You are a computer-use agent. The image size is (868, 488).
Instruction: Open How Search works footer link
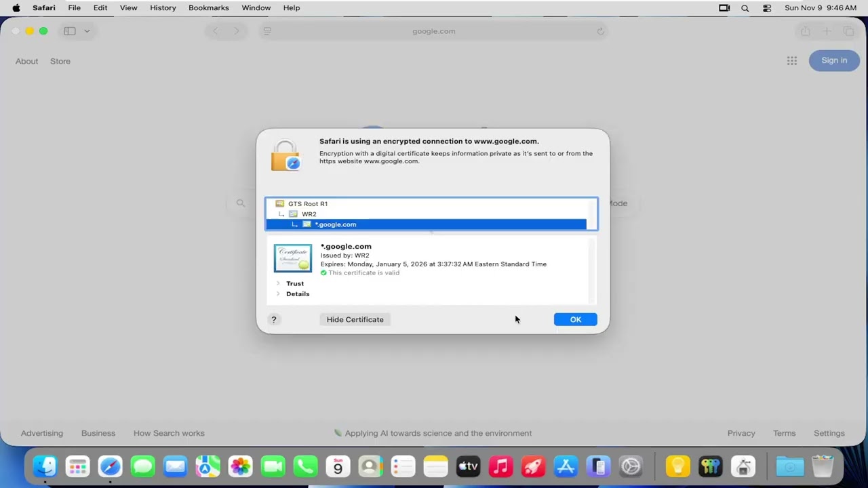tap(169, 433)
